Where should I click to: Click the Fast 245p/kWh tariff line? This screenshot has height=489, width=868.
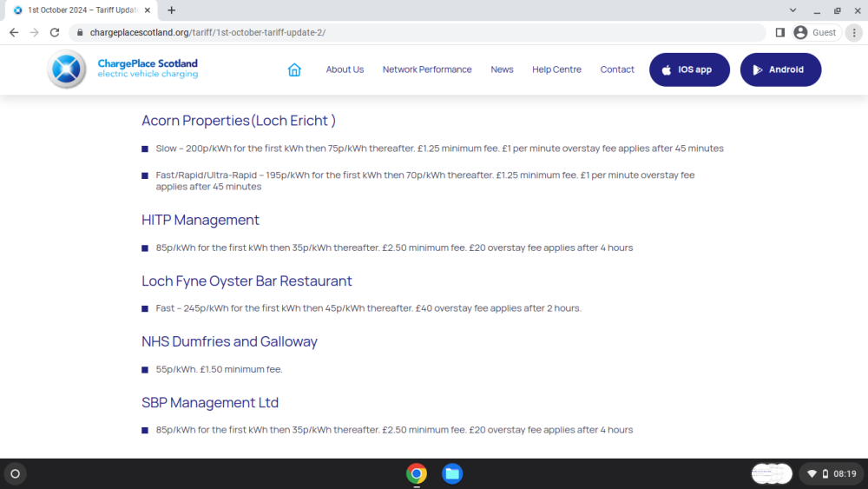[369, 308]
